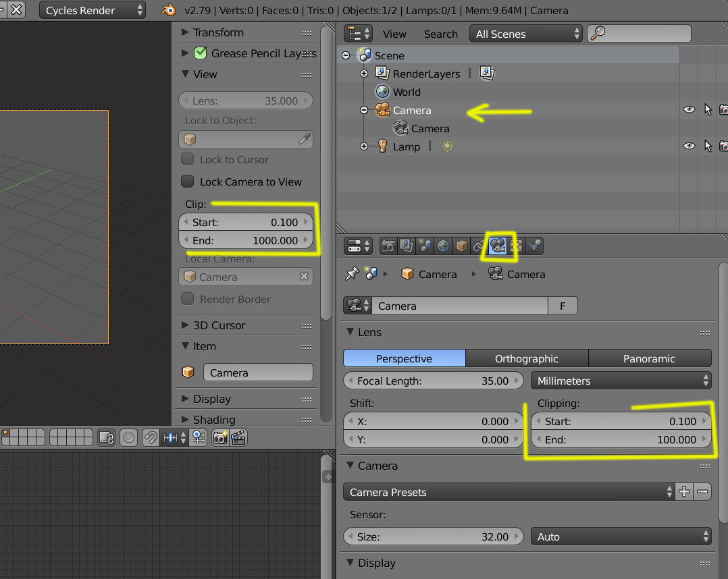
Task: Toggle Camera selectability arrow in outliner
Action: pos(708,109)
